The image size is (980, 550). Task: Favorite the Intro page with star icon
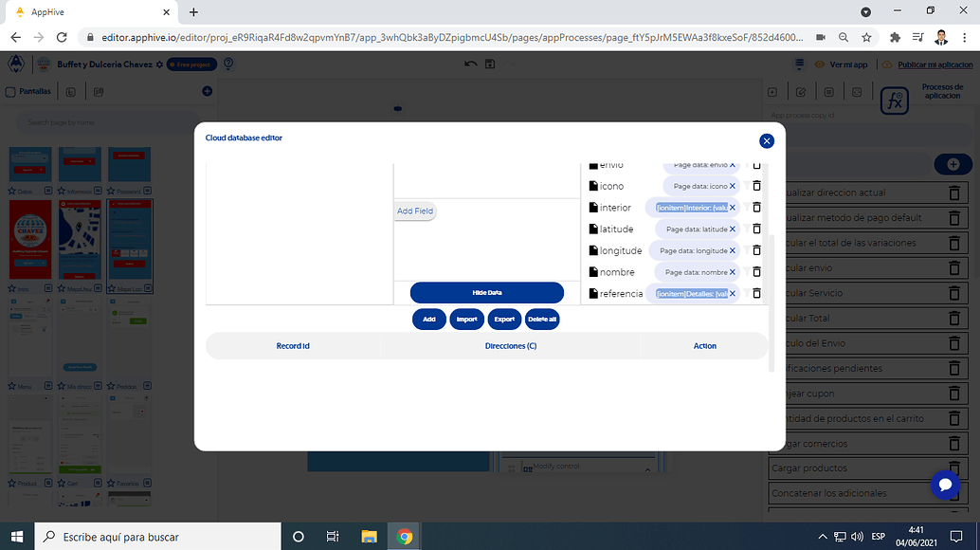[12, 288]
